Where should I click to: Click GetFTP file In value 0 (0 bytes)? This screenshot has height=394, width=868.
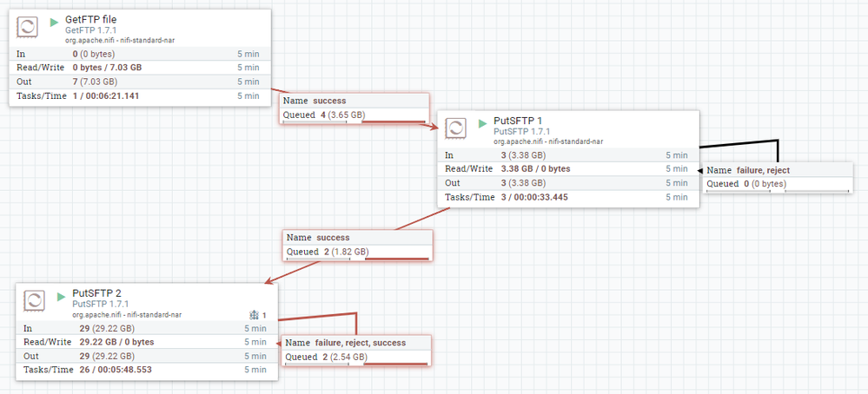93,54
